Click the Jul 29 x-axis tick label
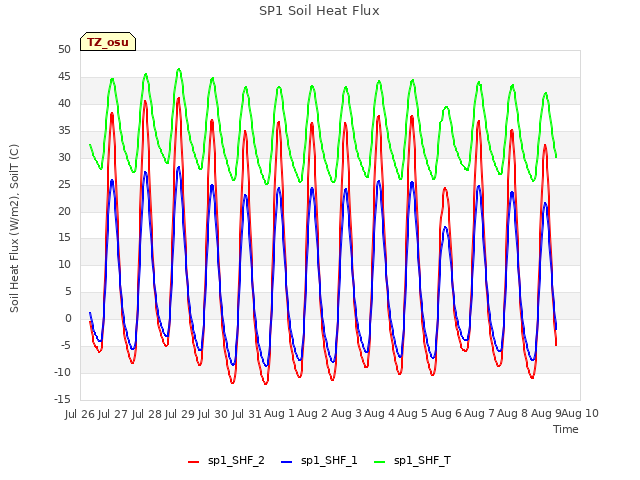640x480 pixels. pos(180,414)
